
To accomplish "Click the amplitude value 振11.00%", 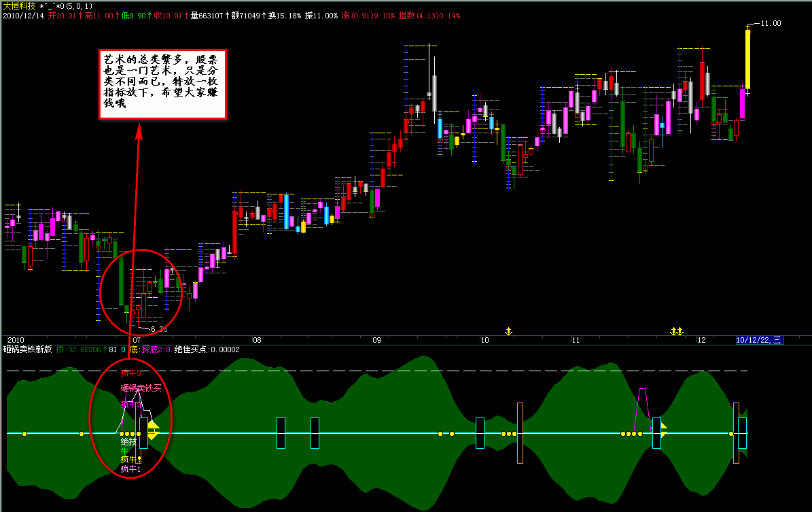I will [x=321, y=16].
